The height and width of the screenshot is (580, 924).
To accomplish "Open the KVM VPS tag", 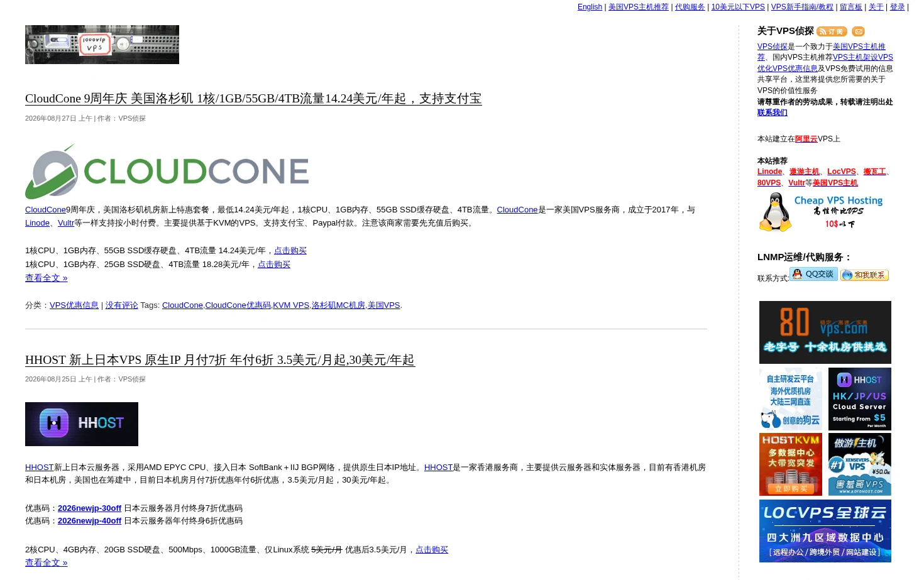I will pyautogui.click(x=291, y=305).
